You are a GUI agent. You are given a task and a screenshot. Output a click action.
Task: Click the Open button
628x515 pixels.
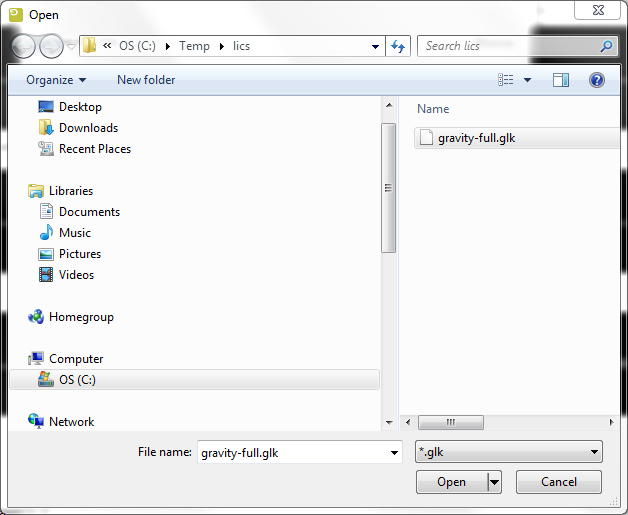click(451, 482)
